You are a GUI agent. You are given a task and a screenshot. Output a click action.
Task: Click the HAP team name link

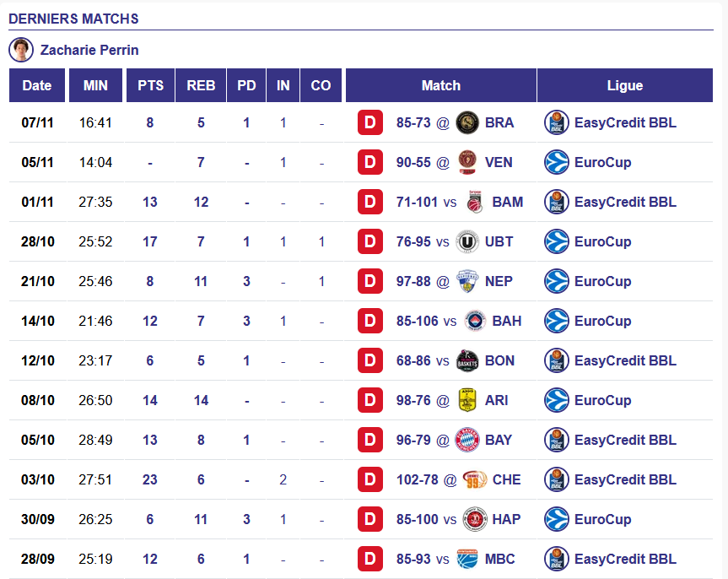click(x=506, y=519)
